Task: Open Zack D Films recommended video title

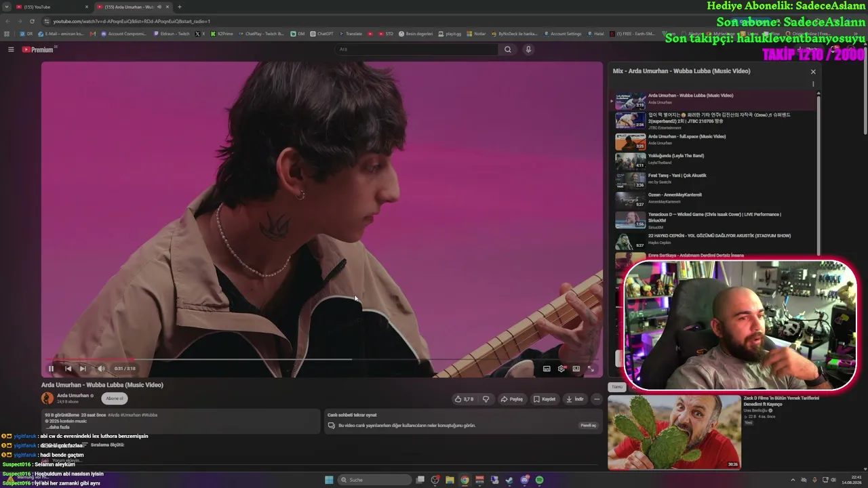Action: pos(781,401)
